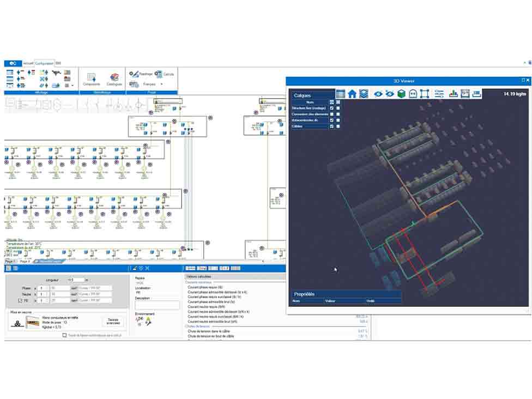Viewport: 532px width, 399px height.
Task: Switch to the Configuration ribbon tab
Action: click(44, 63)
